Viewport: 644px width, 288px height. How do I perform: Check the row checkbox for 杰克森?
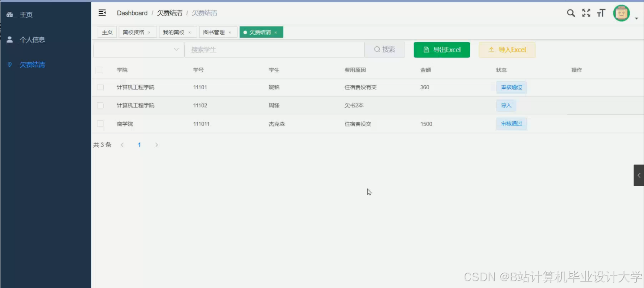click(100, 124)
